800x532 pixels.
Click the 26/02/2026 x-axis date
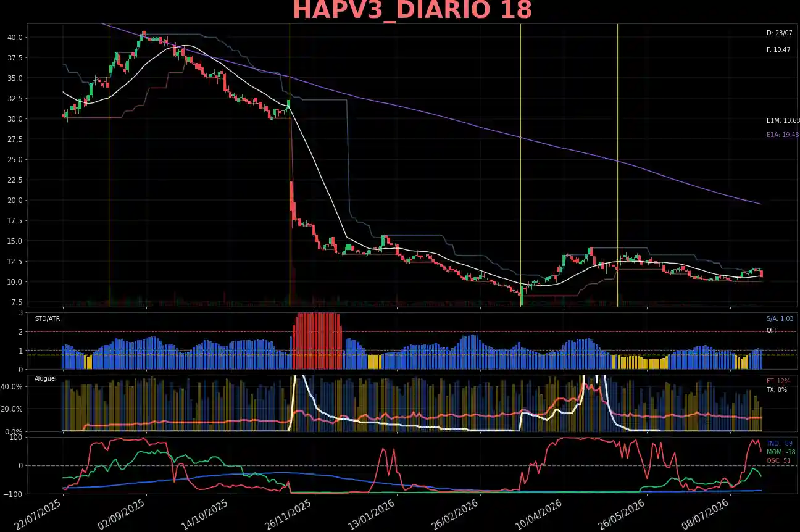[x=456, y=513]
